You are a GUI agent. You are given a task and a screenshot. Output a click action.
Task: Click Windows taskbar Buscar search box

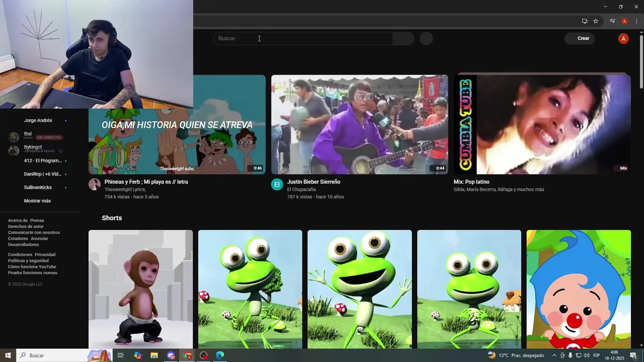pos(64,355)
